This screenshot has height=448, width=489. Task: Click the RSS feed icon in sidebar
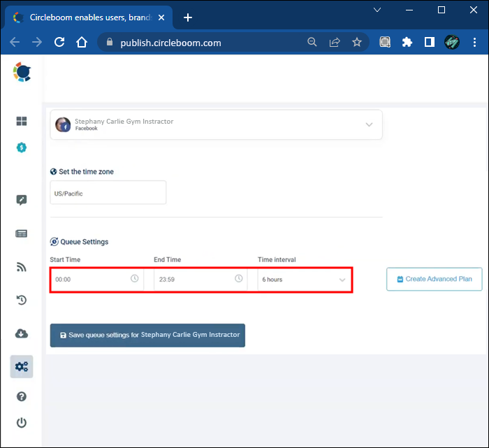22,266
